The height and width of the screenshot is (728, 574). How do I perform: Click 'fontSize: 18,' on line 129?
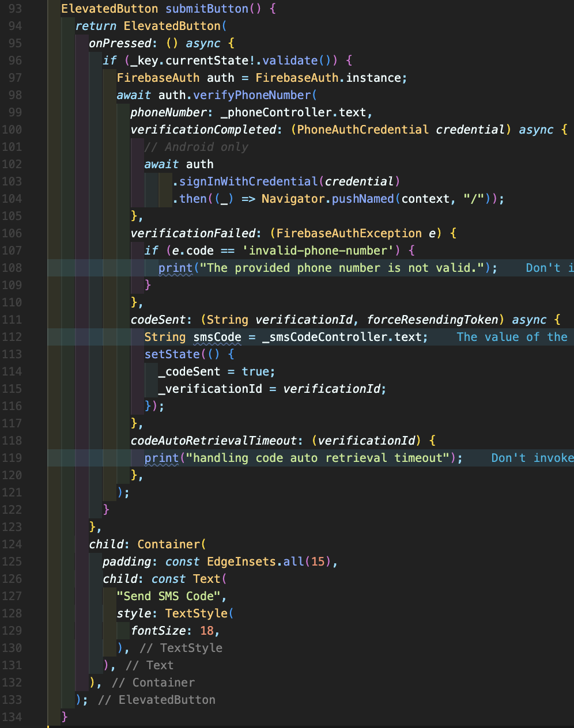coord(176,631)
